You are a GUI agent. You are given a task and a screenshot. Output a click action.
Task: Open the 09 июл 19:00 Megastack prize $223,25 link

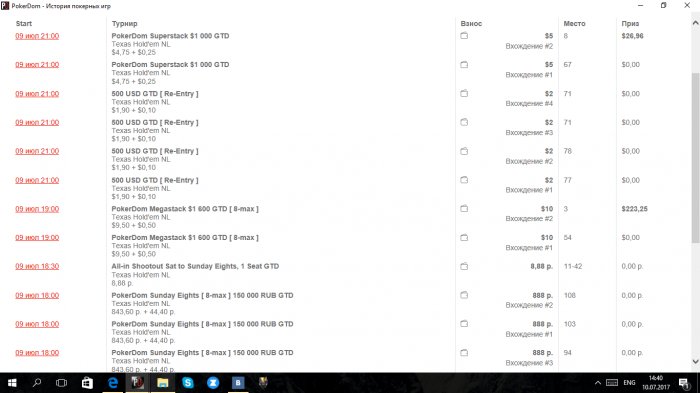point(37,209)
